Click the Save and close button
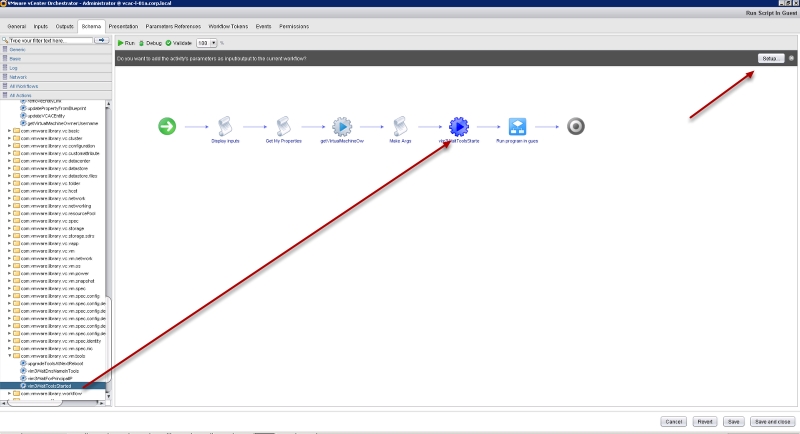Image resolution: width=800 pixels, height=434 pixels. click(x=774, y=421)
